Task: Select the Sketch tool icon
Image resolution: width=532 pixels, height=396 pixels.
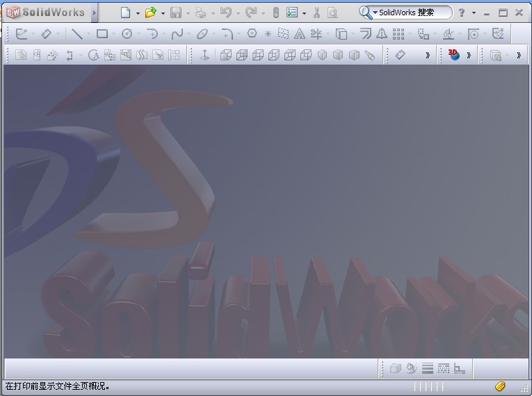Action: (x=22, y=34)
